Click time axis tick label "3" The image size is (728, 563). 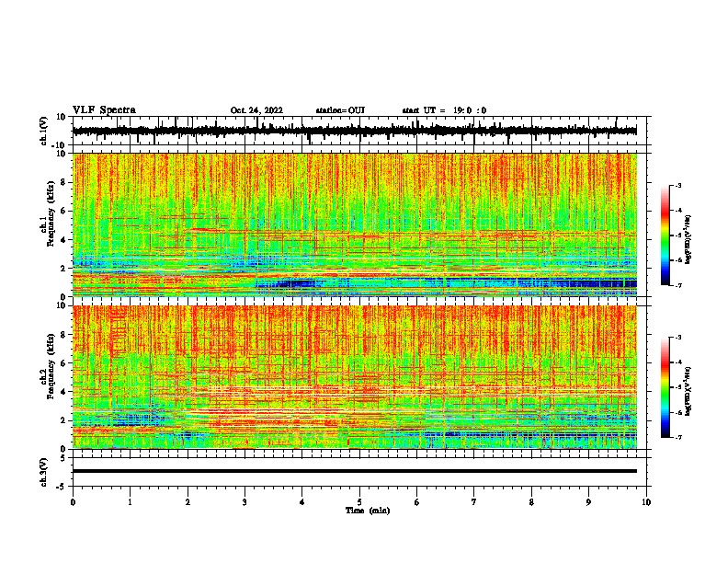point(245,502)
